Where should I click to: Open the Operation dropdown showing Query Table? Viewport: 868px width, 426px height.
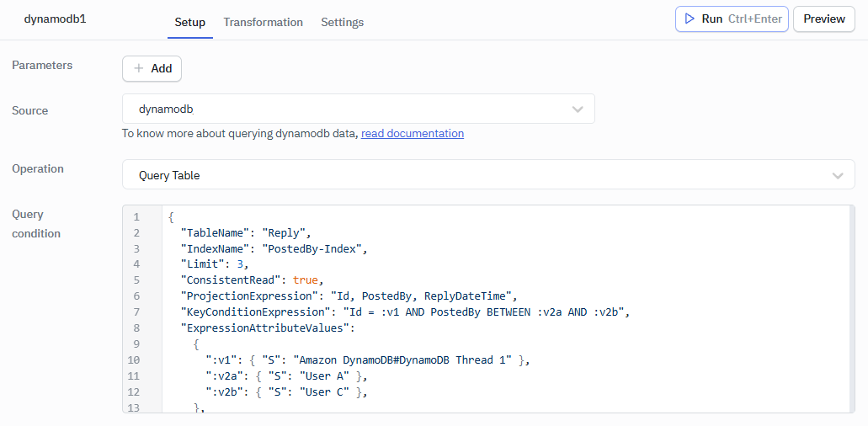coord(488,175)
